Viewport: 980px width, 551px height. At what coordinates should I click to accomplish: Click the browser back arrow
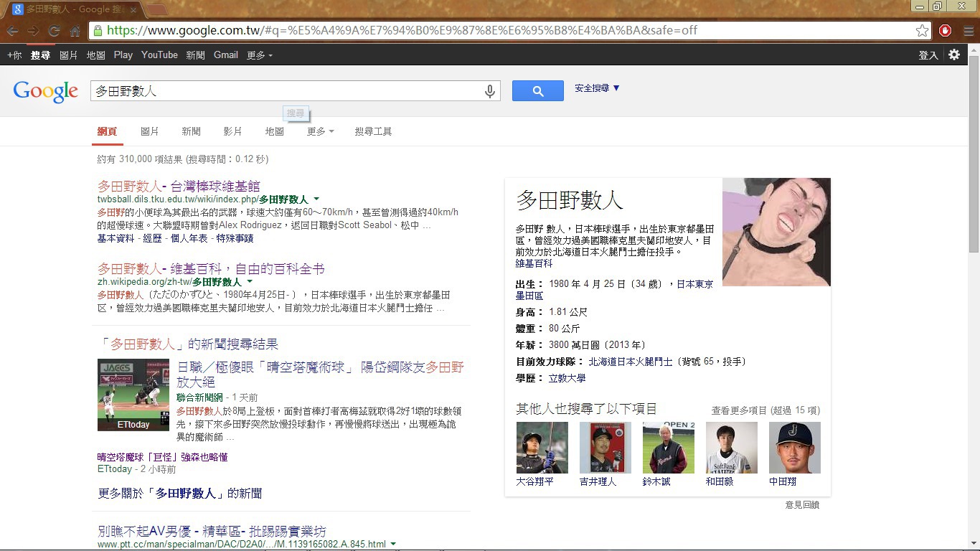coord(12,31)
